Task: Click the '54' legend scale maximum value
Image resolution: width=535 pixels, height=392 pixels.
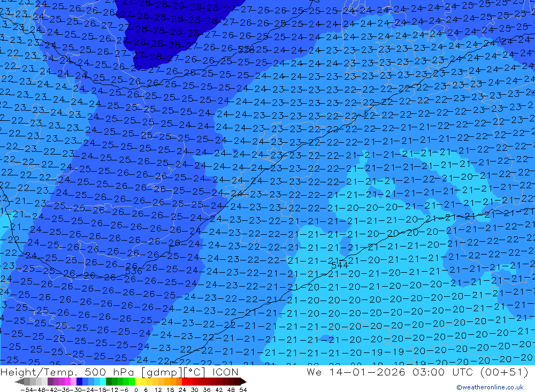Action: point(243,390)
